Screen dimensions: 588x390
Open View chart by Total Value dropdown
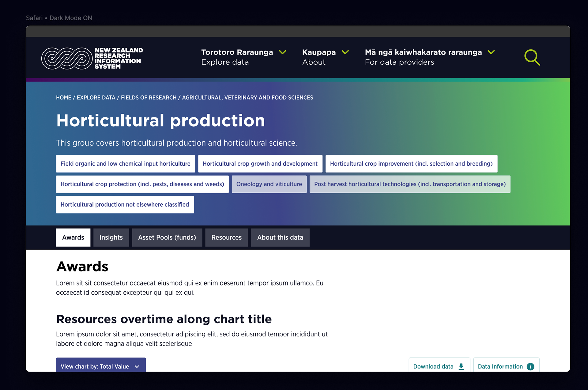(x=101, y=366)
